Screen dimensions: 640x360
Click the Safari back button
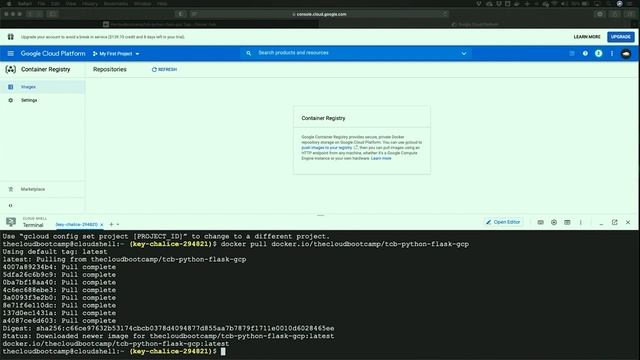click(x=30, y=14)
